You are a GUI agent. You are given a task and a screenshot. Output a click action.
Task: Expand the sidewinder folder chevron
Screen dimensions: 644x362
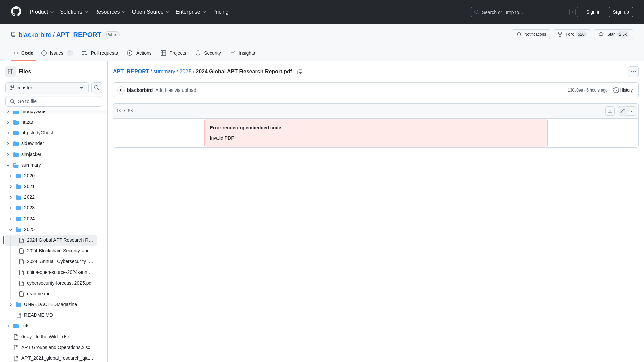(8, 144)
